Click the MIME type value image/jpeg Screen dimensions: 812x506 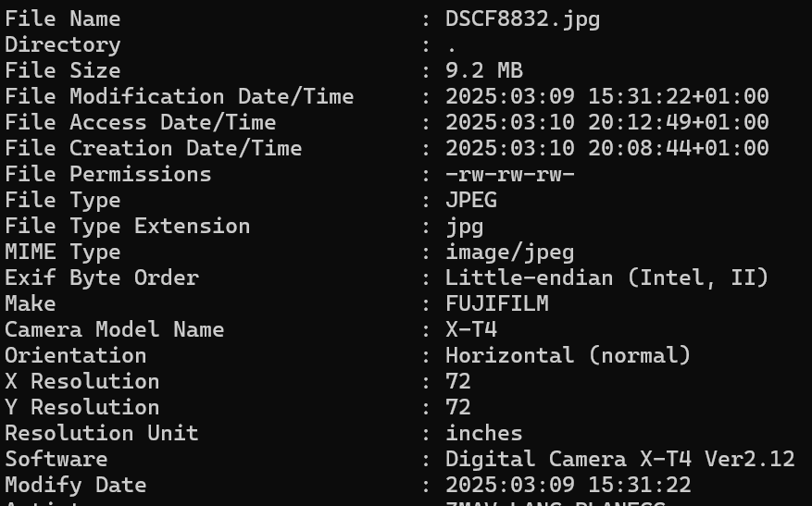click(509, 252)
